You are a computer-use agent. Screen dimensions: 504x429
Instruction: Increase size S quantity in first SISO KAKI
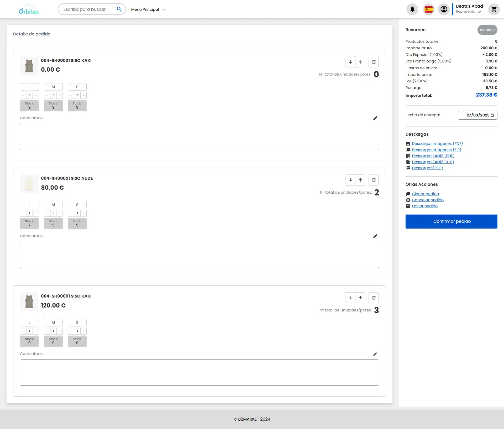(84, 95)
